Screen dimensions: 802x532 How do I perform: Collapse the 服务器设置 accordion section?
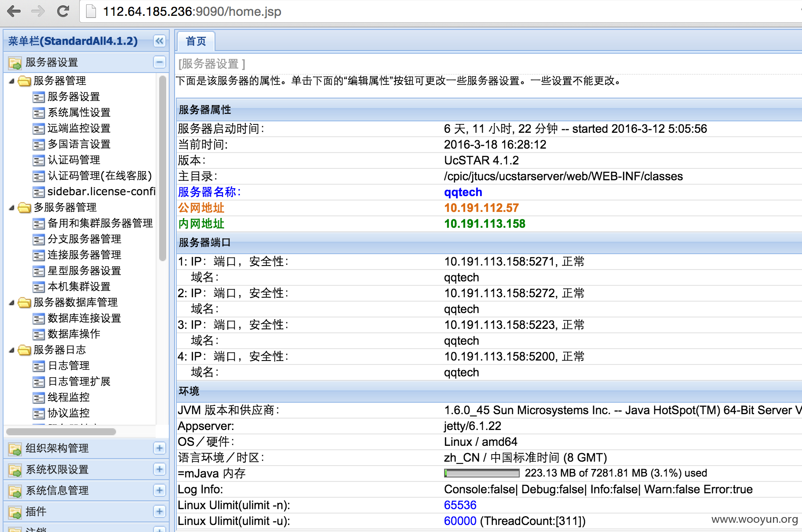160,62
